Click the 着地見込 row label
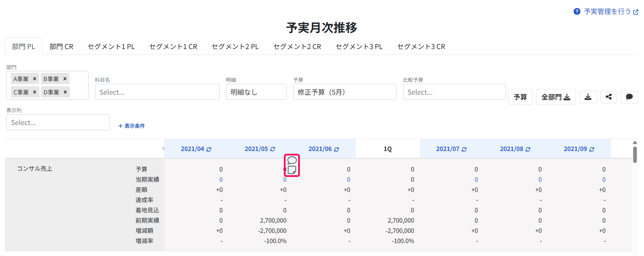 (x=147, y=210)
